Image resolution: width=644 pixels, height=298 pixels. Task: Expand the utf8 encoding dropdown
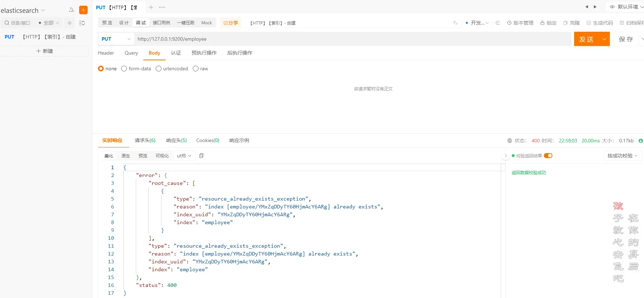(x=184, y=156)
